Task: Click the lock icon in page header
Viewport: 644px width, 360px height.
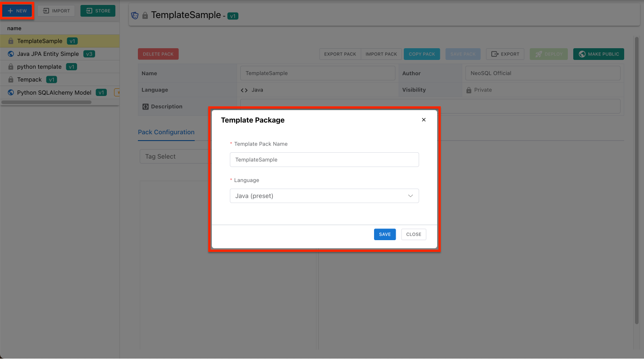Action: 145,15
